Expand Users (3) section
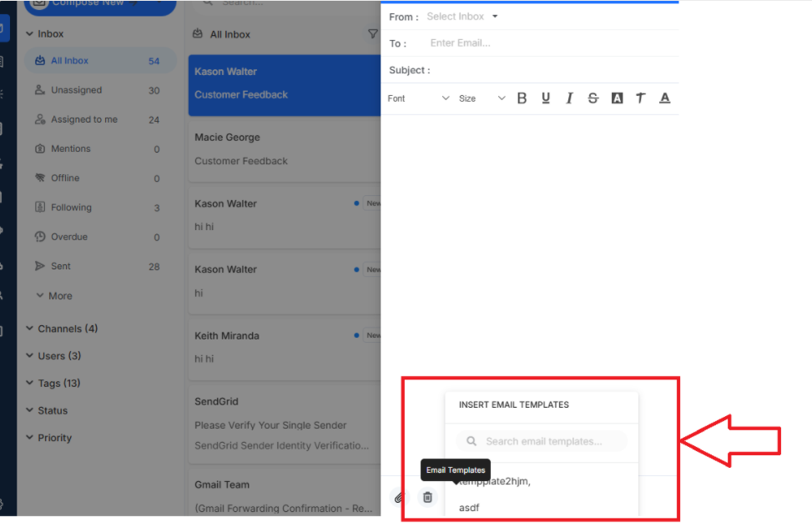The image size is (812, 532). click(54, 356)
